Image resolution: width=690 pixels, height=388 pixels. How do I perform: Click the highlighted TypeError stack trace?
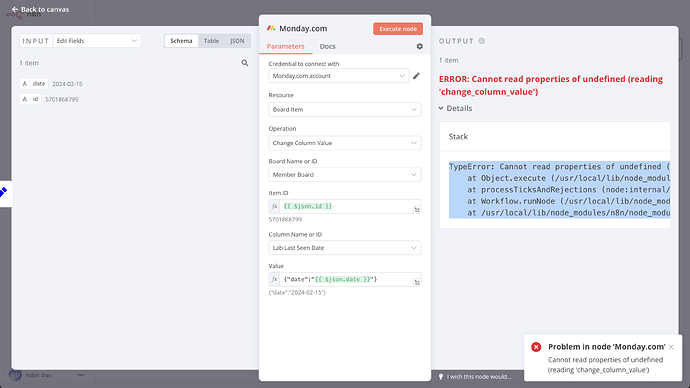point(559,190)
